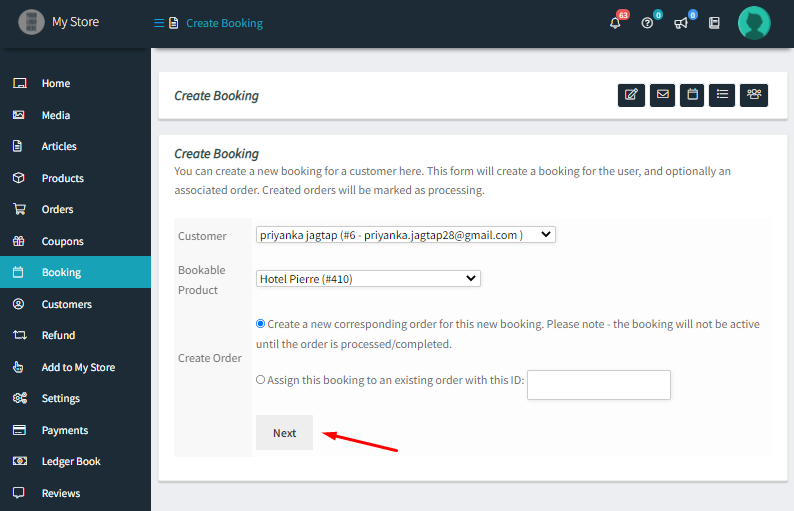The image size is (794, 511).
Task: Open the knowledge base book icon
Action: (714, 23)
